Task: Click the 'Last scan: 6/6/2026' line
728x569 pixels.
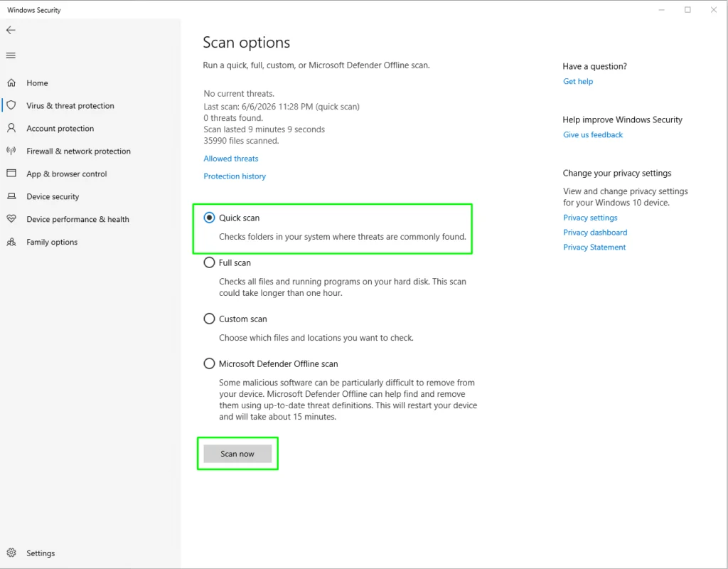Action: [282, 107]
